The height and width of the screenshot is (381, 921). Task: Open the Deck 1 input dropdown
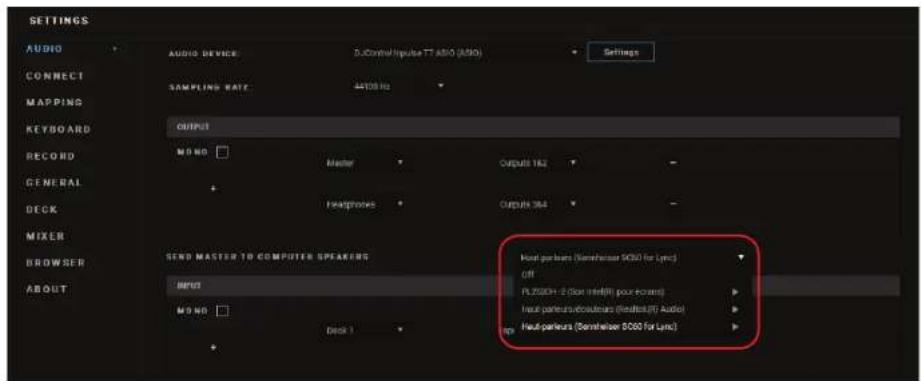pyautogui.click(x=364, y=330)
